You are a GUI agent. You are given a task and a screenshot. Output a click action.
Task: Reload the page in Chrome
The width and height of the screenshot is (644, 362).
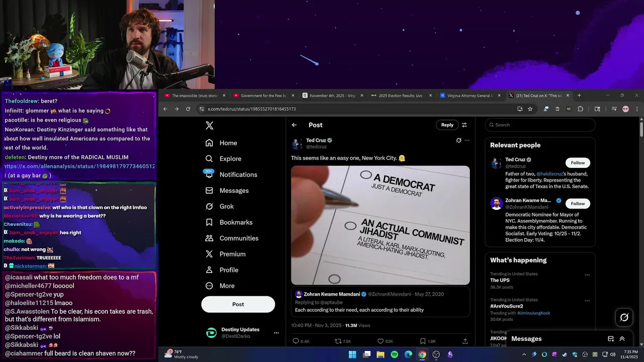click(188, 109)
